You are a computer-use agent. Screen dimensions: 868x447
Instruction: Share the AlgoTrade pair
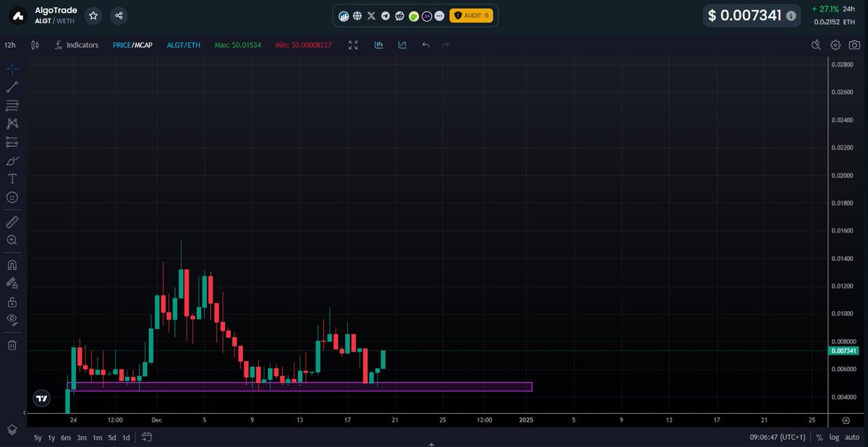pyautogui.click(x=119, y=14)
